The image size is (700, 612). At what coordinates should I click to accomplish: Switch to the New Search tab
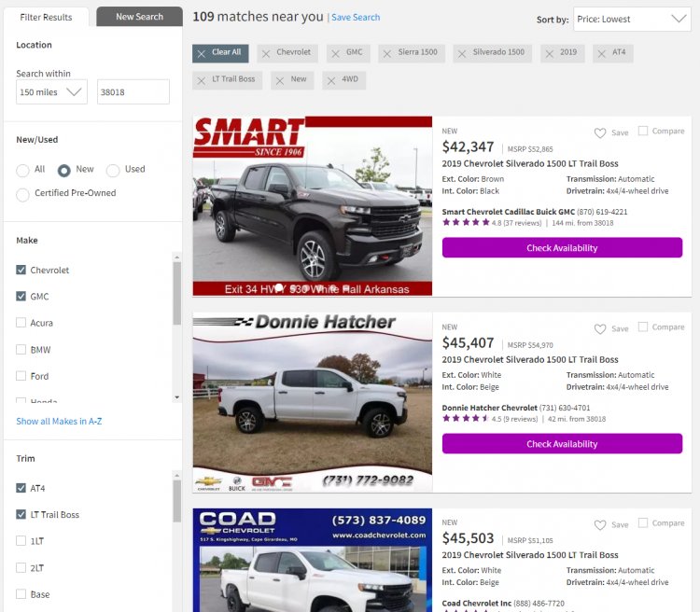point(139,17)
